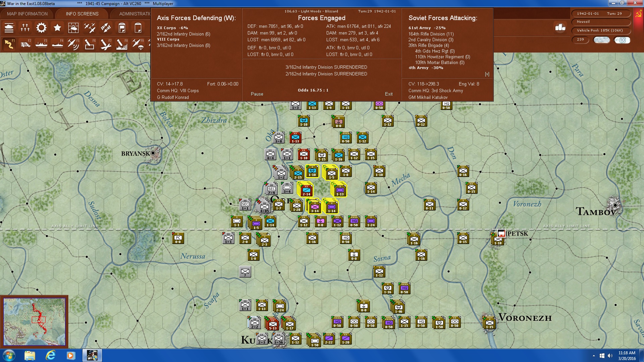644x362 pixels.
Task: Switch to the Map Information tab
Action: tap(27, 14)
